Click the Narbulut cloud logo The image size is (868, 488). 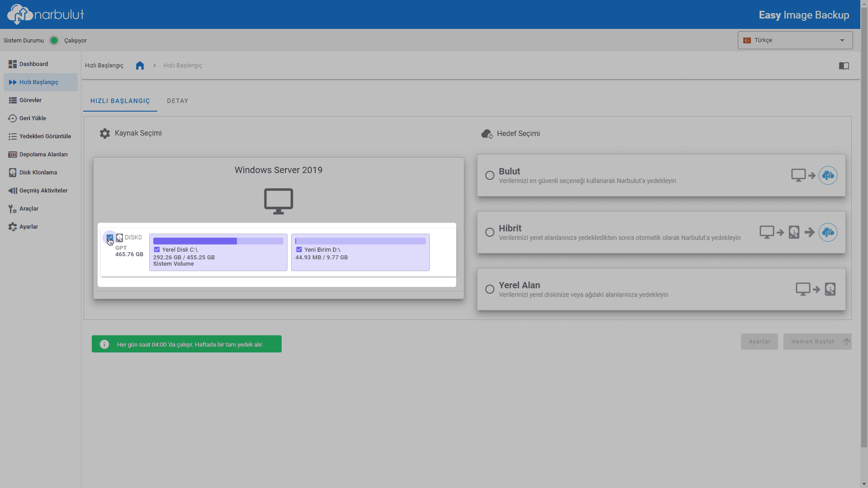click(x=20, y=14)
